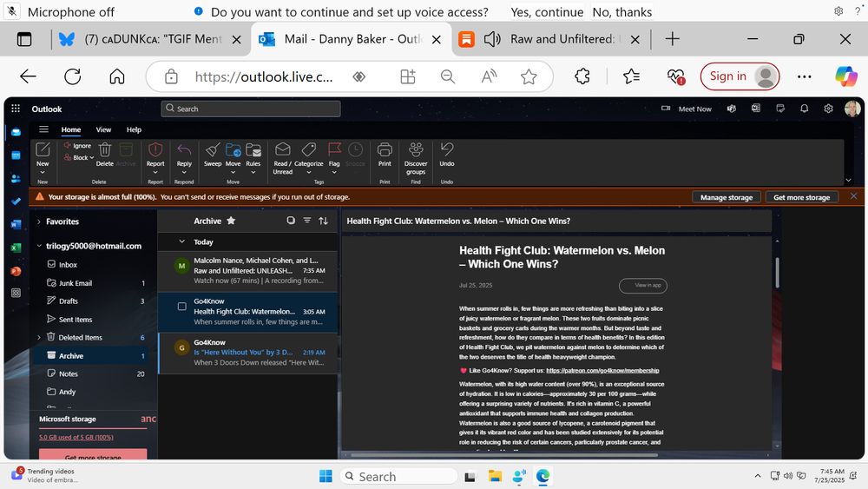
Task: Collapse the trilogy5000@hotmail.com account tree
Action: pos(39,246)
